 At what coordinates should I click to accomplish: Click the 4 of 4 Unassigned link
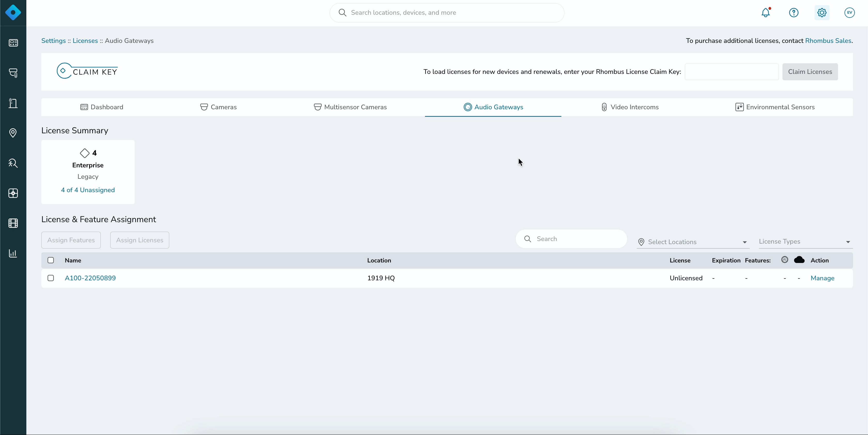coord(88,190)
